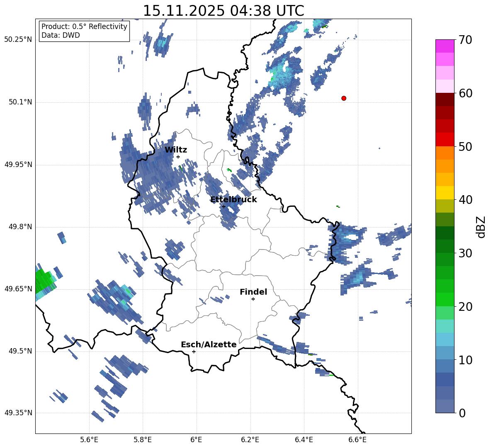The image size is (491, 448).
Task: Click the slate blue swatch just above 0 dBZ
Action: [445, 406]
